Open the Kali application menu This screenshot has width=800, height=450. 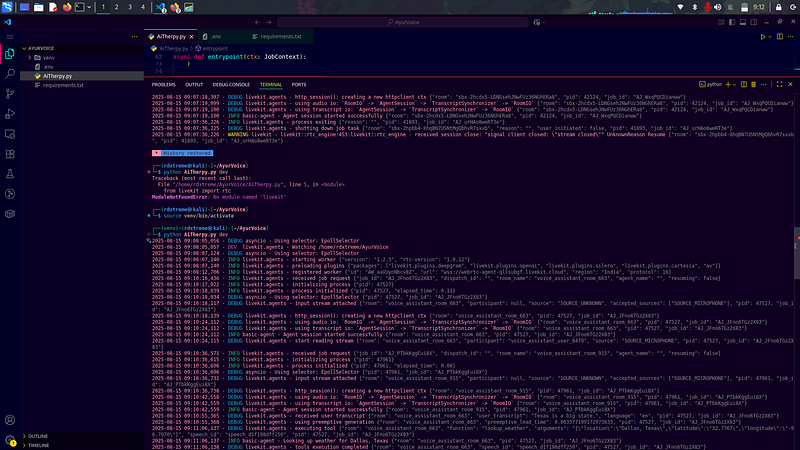point(7,7)
